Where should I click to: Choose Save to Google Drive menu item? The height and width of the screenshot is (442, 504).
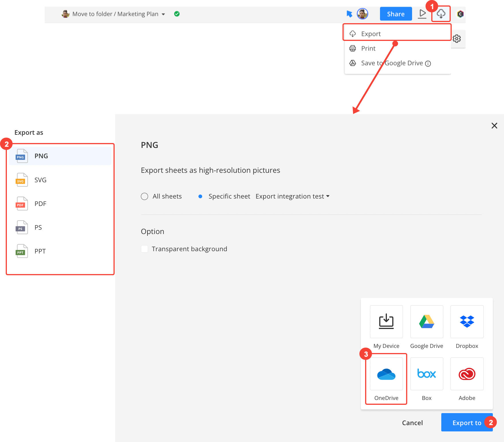click(x=397, y=63)
